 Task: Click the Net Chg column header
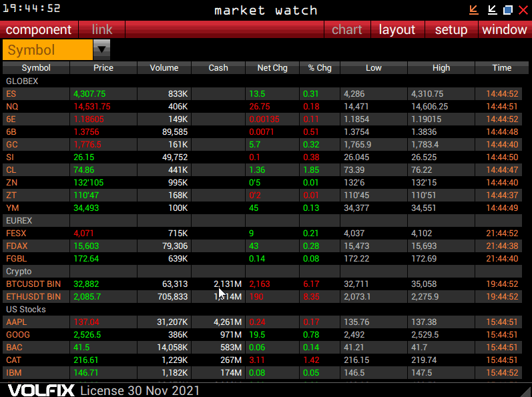272,68
